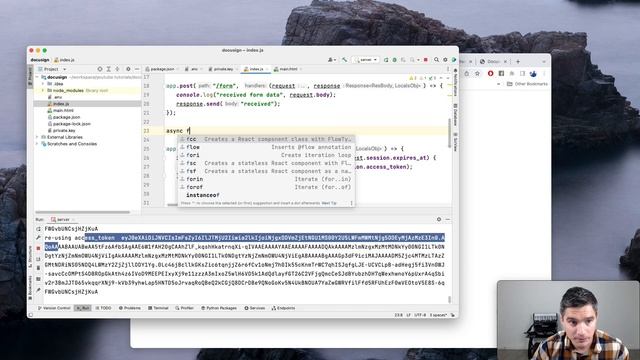The image size is (640, 360).
Task: Toggle Bookmarks side panel
Action: pos(30,288)
